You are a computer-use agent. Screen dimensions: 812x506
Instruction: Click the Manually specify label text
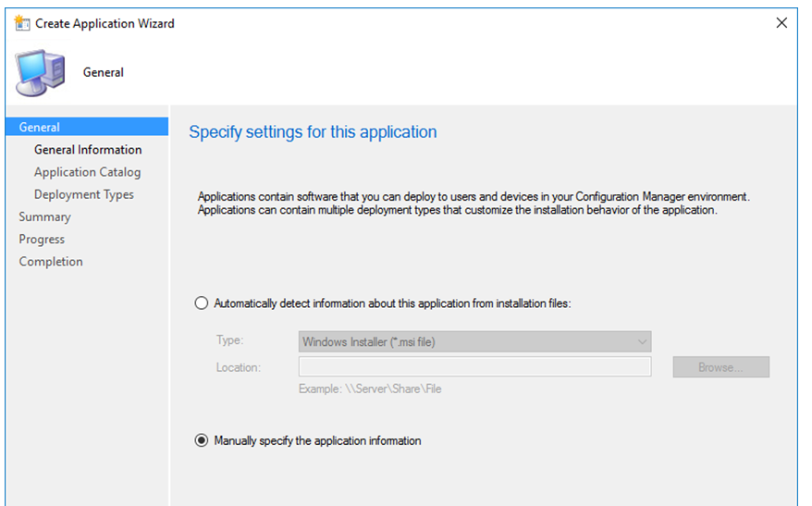click(317, 440)
